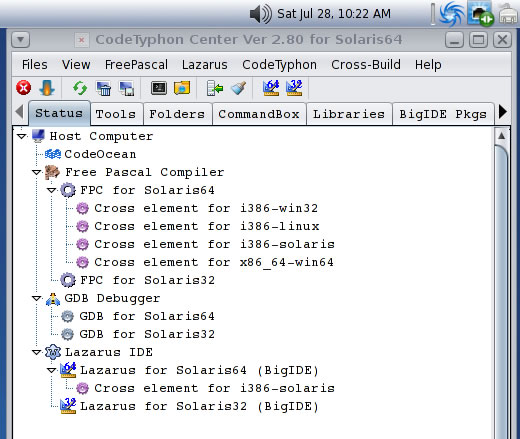520x439 pixels.
Task: Switch to the CommandBox tab
Action: (259, 114)
